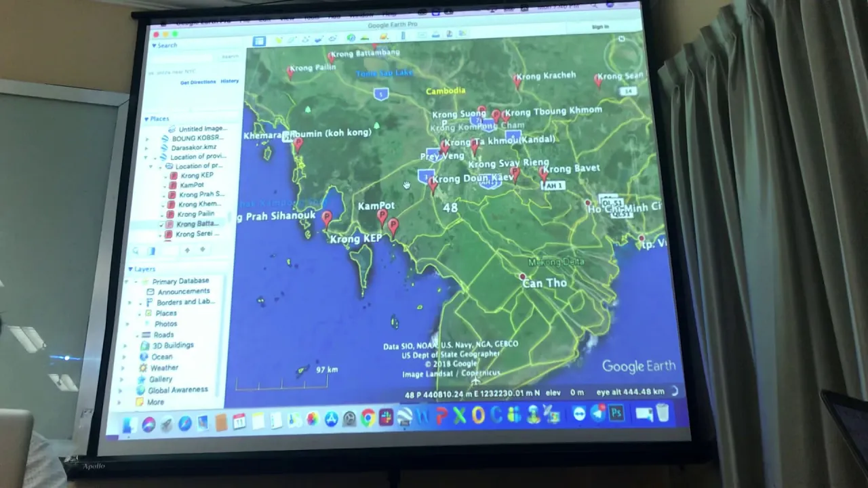Open Finder from the Dock
Screen dimensions: 868x488
point(129,425)
